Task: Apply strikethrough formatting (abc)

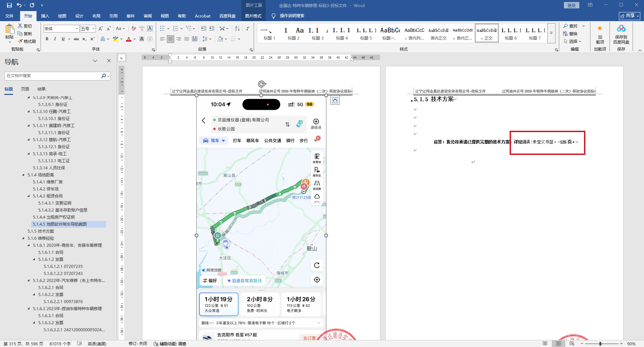Action: pyautogui.click(x=76, y=39)
